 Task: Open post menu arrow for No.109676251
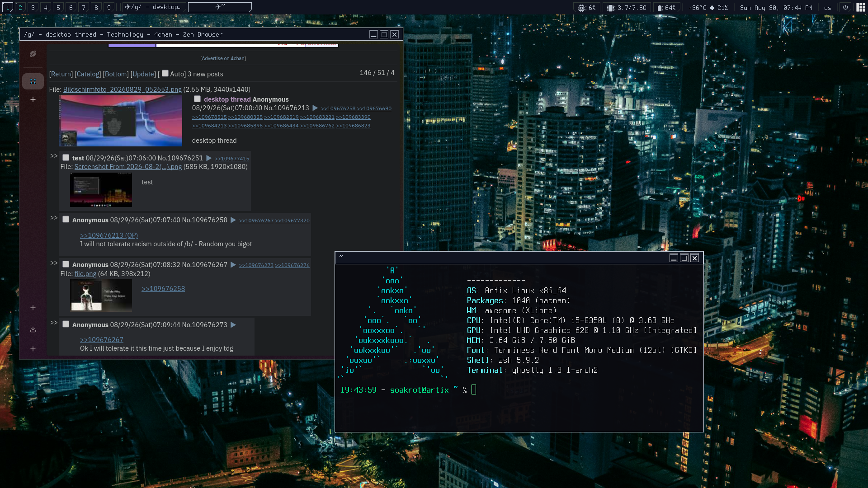point(209,158)
